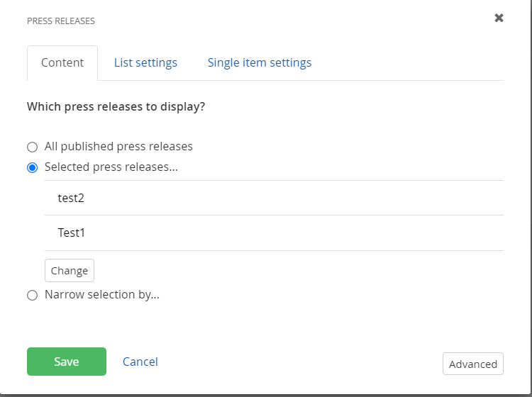Click the Change button
532x397 pixels.
(70, 271)
